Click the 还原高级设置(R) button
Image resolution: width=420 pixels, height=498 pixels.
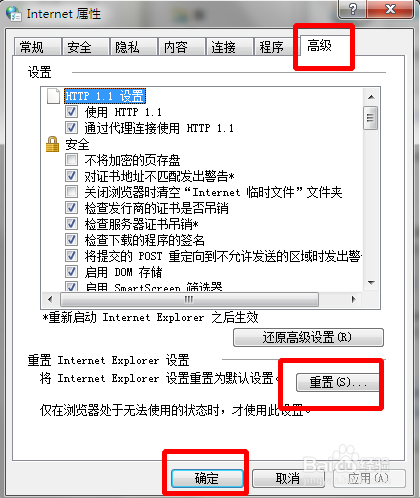coord(308,338)
